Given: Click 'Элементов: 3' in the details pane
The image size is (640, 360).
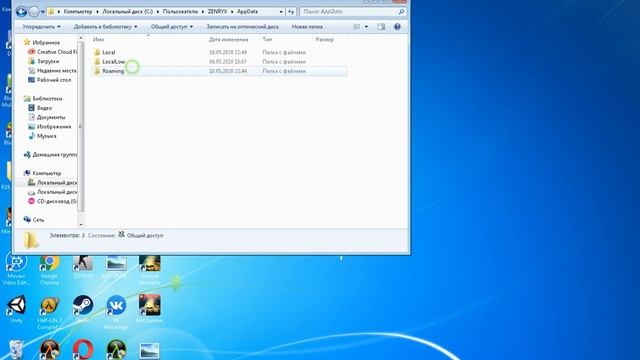Looking at the screenshot, I should pyautogui.click(x=67, y=236).
